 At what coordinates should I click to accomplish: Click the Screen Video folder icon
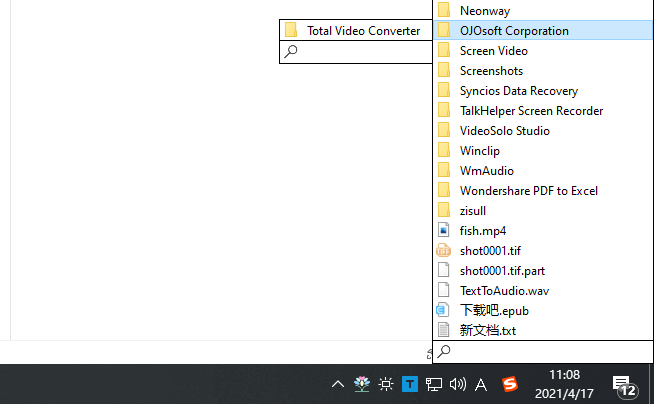(x=444, y=50)
